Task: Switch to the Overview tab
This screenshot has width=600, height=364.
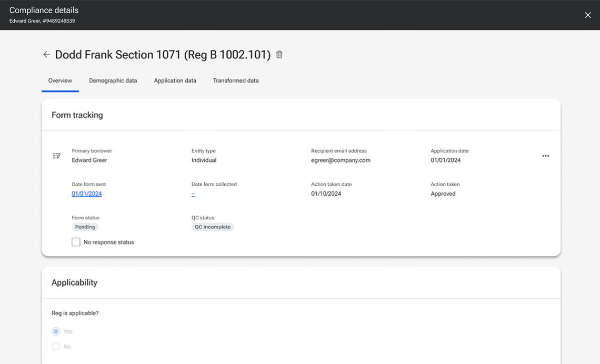Action: 60,81
